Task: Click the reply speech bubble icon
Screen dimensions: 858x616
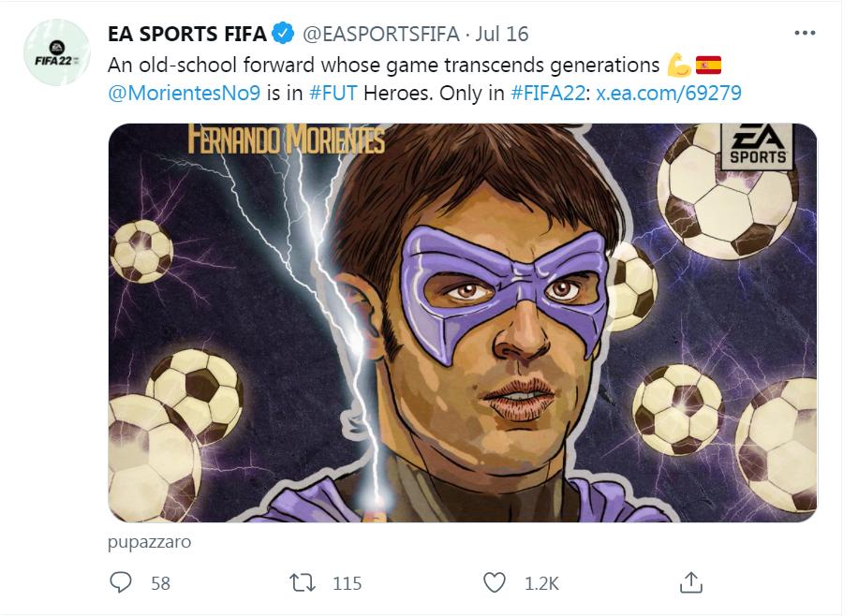Action: pos(122,582)
